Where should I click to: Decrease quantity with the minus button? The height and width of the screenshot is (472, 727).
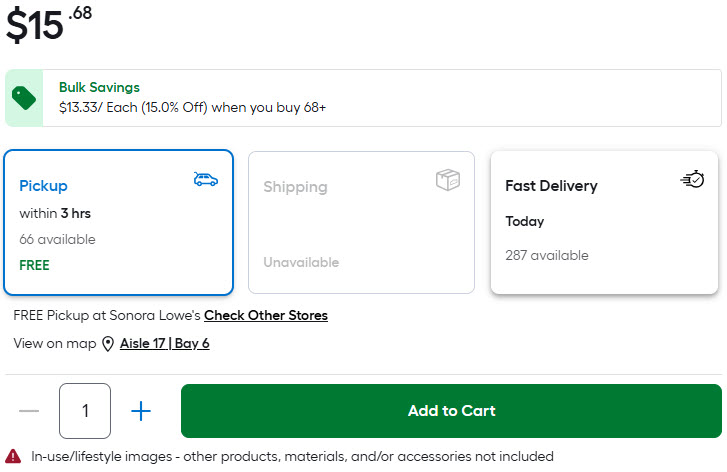pyautogui.click(x=29, y=411)
